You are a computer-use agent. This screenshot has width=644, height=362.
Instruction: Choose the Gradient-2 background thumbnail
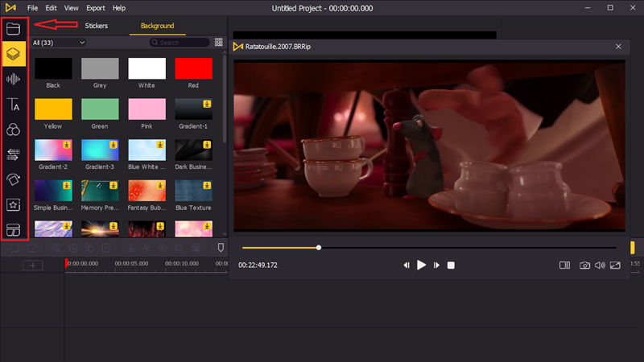coord(53,150)
